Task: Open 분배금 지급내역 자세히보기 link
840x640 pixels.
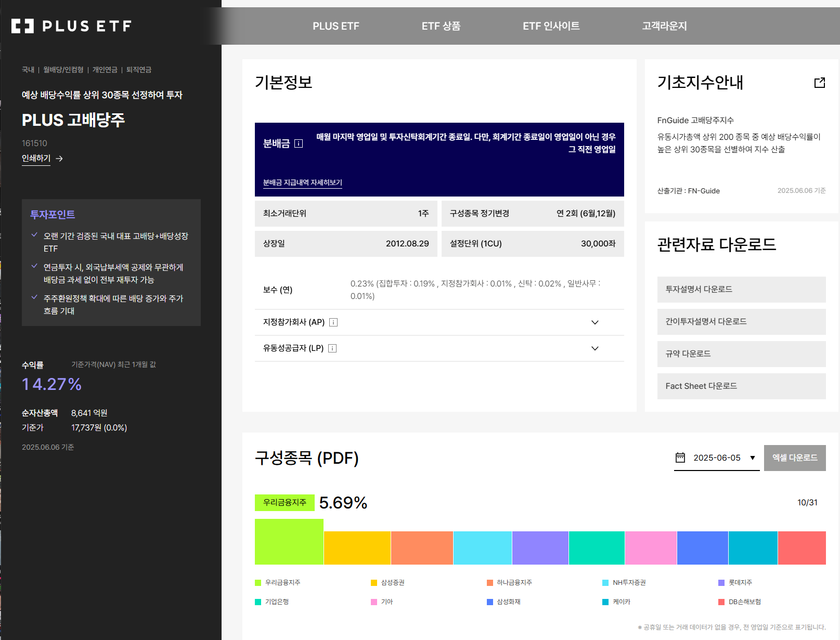Action: [303, 182]
